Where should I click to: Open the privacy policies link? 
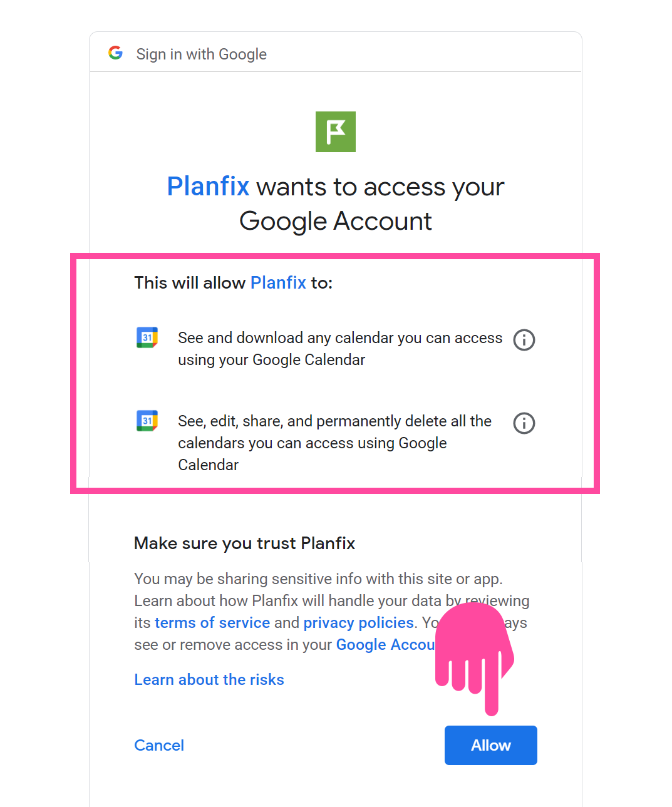(x=358, y=623)
